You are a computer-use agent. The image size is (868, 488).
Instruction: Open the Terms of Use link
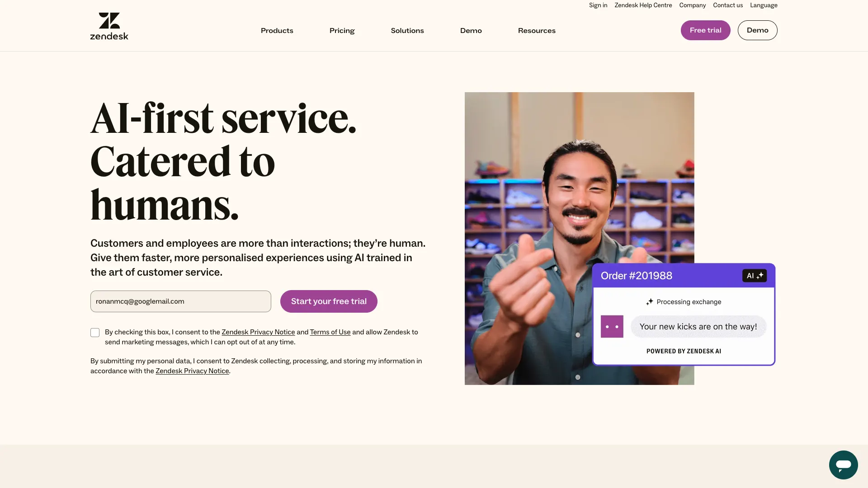[330, 332]
